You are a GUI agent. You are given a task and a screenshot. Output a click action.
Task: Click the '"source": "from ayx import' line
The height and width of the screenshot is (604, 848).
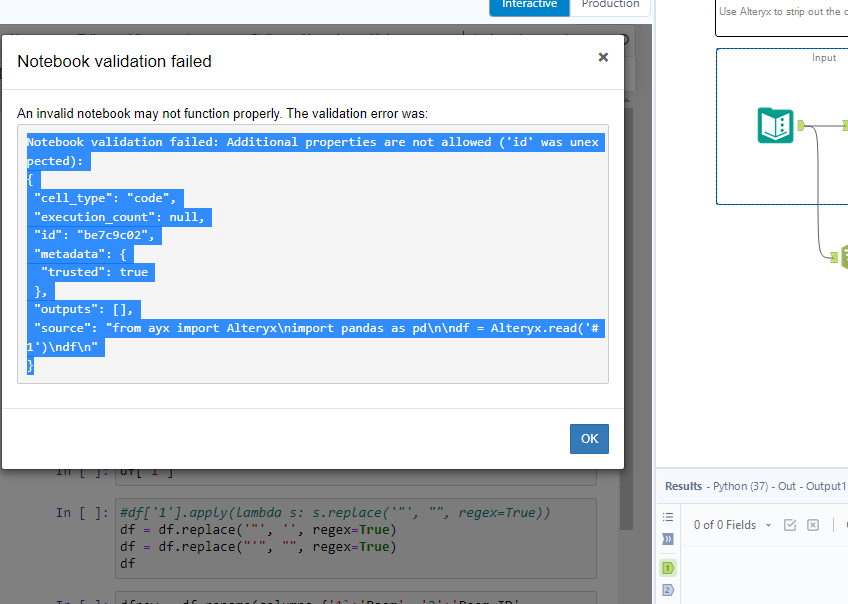pos(316,337)
